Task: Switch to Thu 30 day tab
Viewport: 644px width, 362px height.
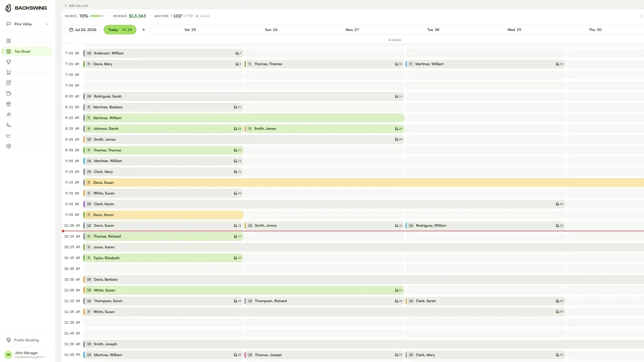Action: tap(595, 30)
